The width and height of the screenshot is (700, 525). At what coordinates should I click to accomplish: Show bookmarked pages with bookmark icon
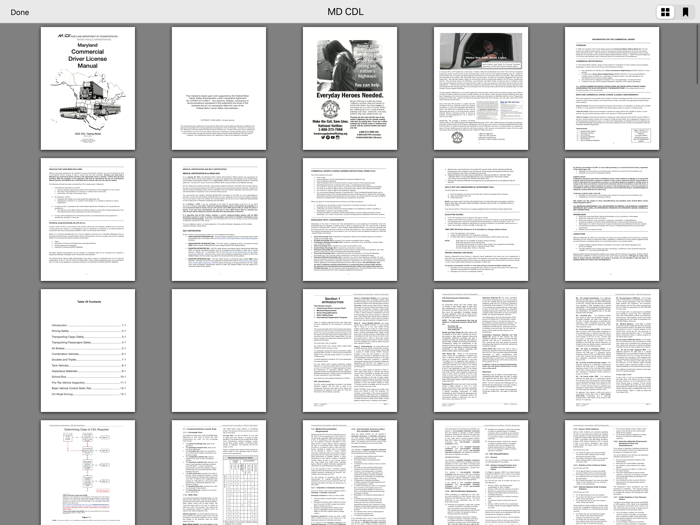pyautogui.click(x=685, y=12)
